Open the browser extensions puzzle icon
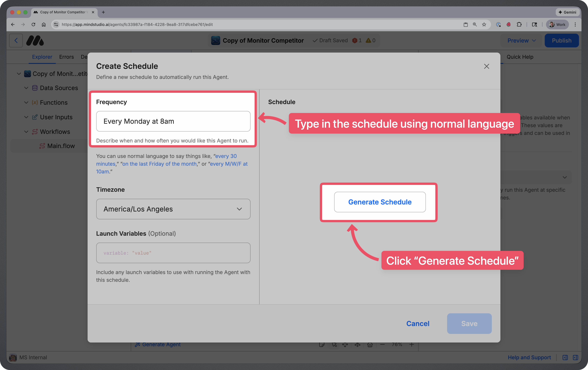The width and height of the screenshot is (588, 370). pos(519,25)
